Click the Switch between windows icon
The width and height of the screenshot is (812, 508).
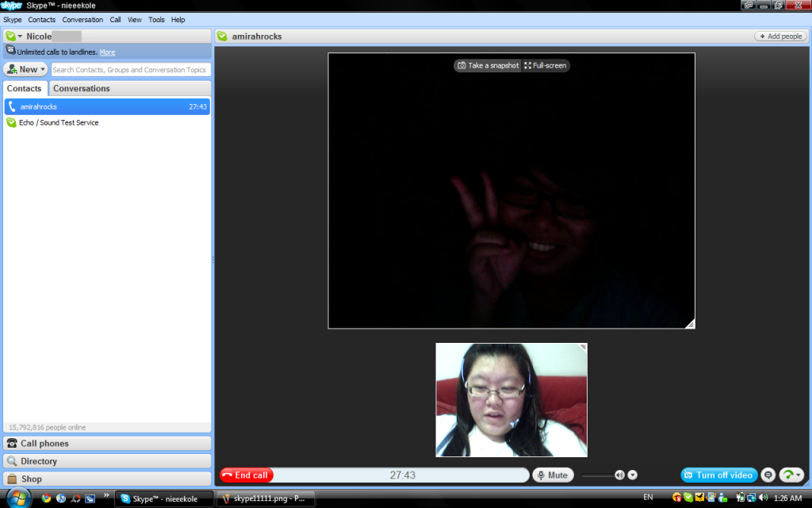coord(90,498)
